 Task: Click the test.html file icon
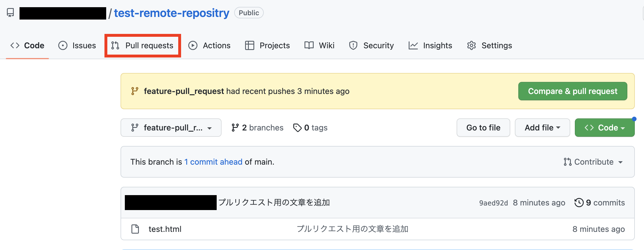(135, 229)
